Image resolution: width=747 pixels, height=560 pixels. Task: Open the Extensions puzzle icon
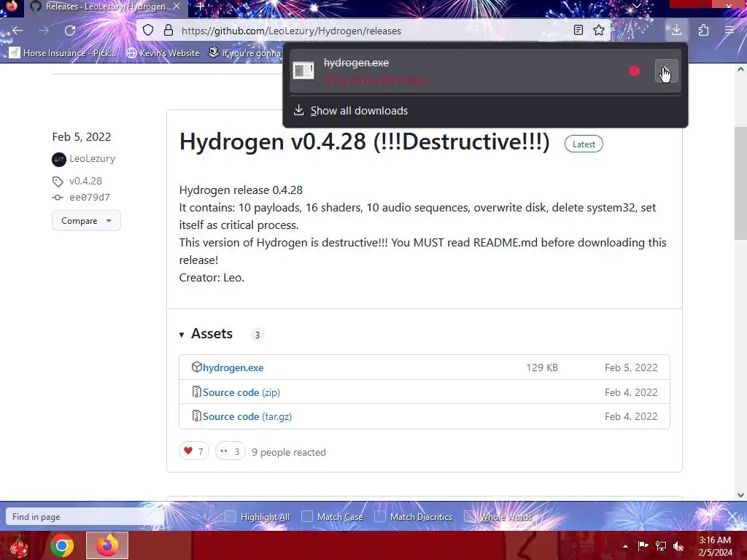[703, 31]
